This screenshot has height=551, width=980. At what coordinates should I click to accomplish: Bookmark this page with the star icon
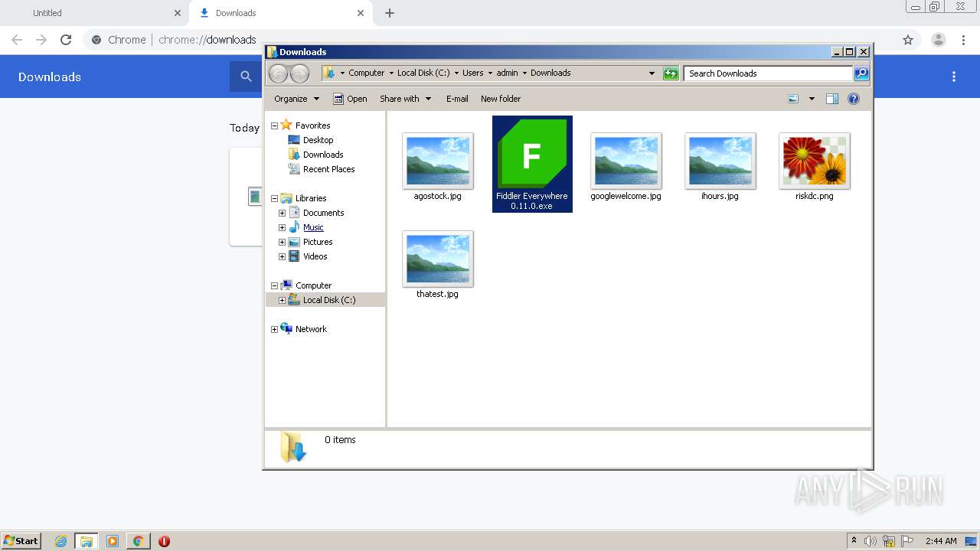[908, 40]
